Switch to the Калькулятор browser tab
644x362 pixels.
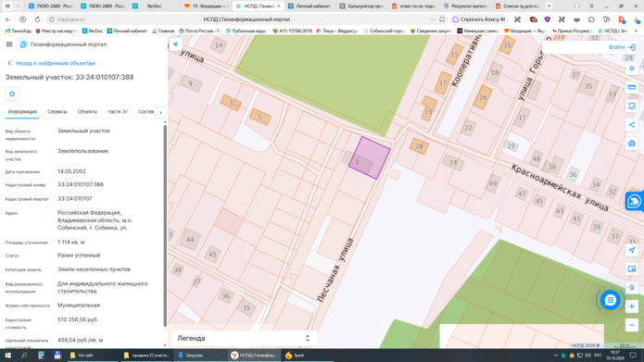click(361, 6)
